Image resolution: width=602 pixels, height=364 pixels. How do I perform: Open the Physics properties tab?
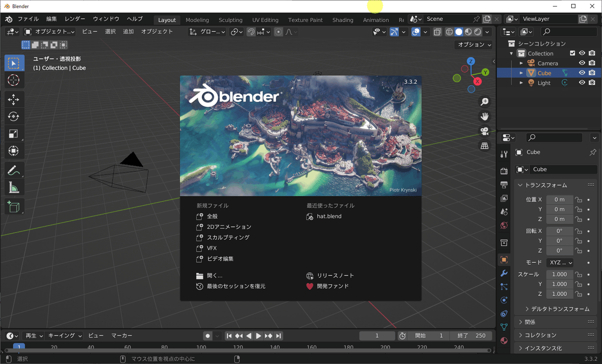[x=504, y=300]
